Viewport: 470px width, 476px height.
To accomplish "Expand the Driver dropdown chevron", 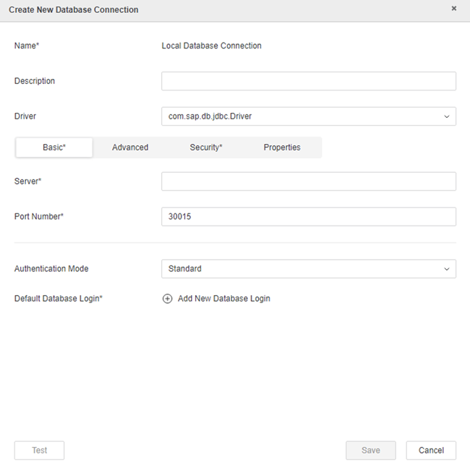I will click(x=445, y=116).
